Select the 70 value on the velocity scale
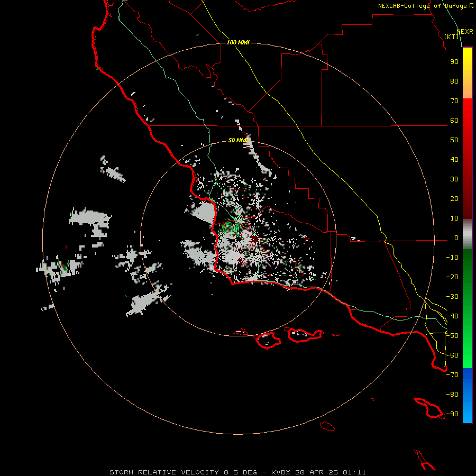The width and height of the screenshot is (476, 476). point(454,101)
